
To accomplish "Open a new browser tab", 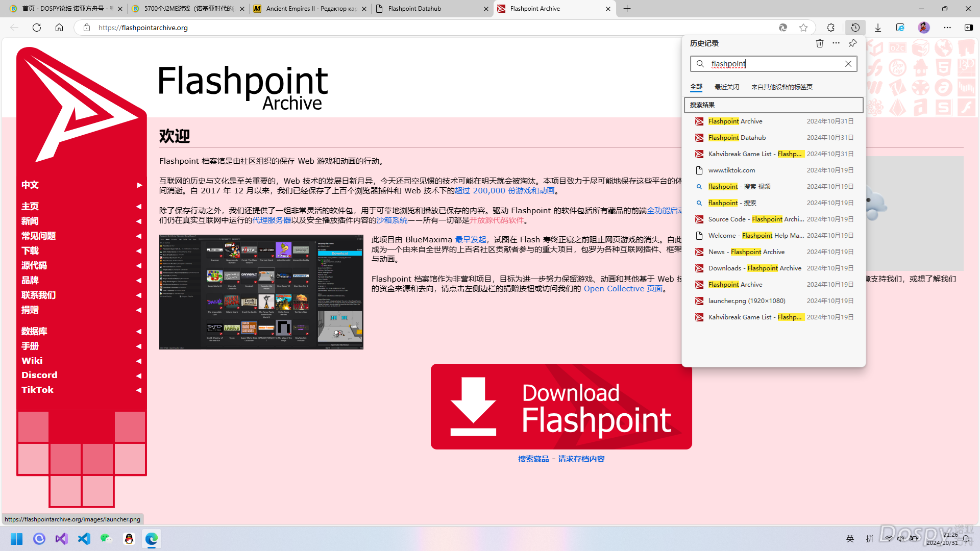I will 627,9.
